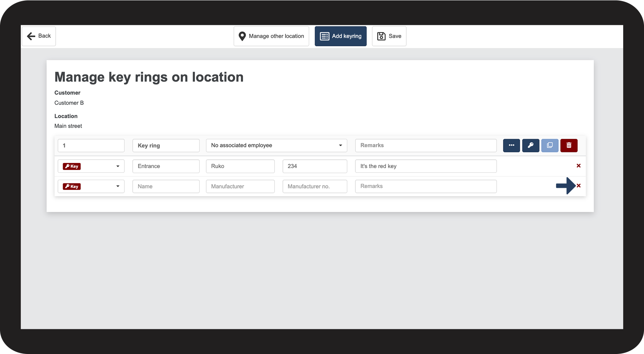This screenshot has height=354, width=644.
Task: Click Manage other location button
Action: click(271, 36)
